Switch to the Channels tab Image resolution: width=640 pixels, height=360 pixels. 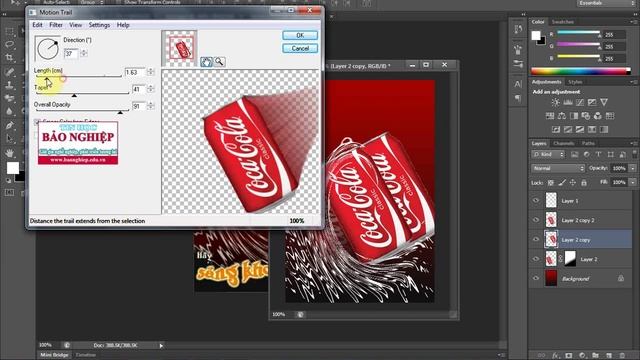tap(563, 143)
